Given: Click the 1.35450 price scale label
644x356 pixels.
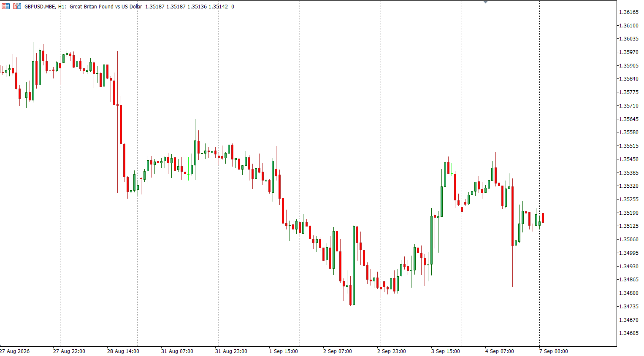Looking at the screenshot, I should 628,159.
